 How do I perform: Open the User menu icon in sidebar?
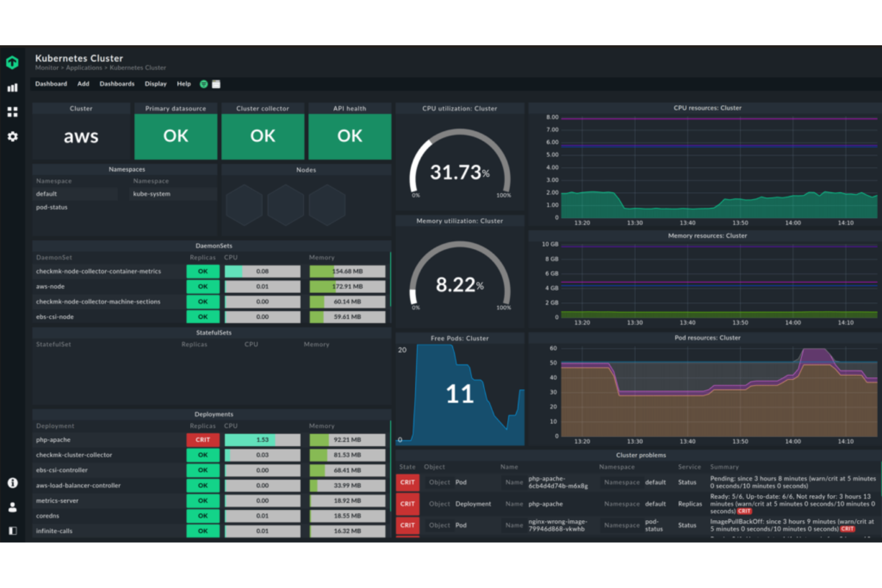pos(13,507)
